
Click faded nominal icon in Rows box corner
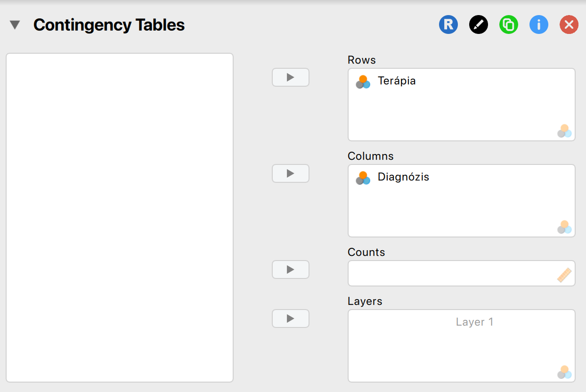coord(564,131)
